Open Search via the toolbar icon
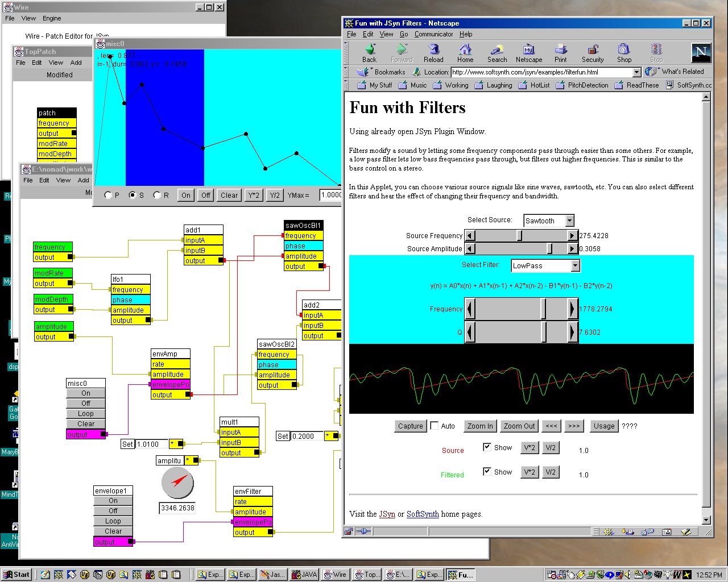This screenshot has height=582, width=728. 497,50
